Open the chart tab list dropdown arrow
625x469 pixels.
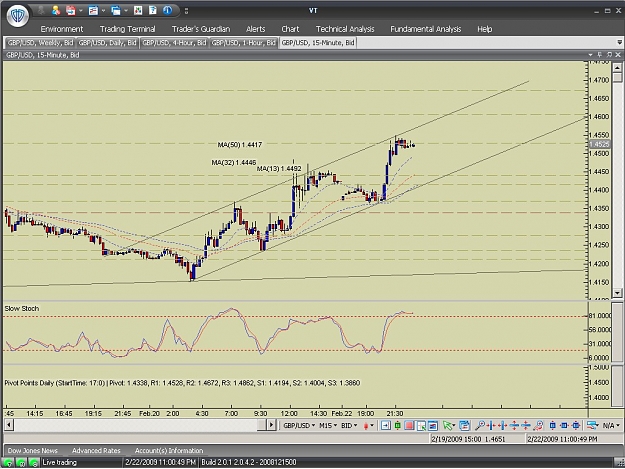(619, 42)
